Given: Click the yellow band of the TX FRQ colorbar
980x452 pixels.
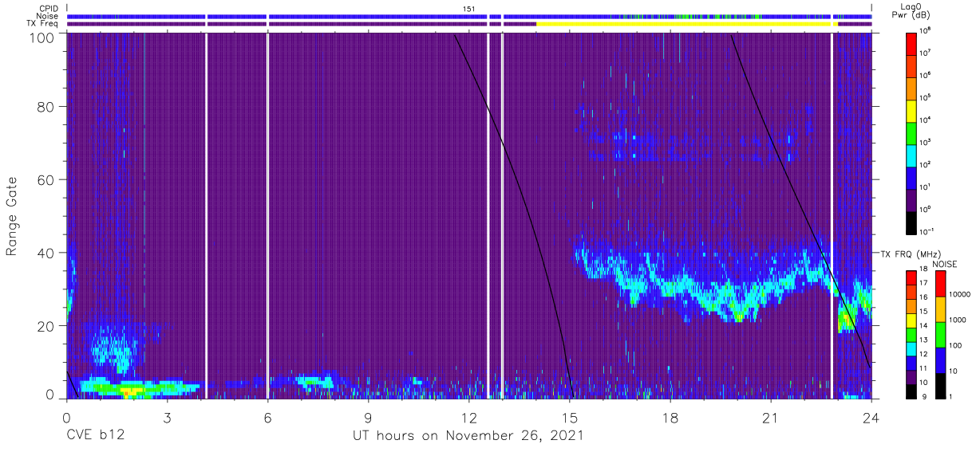Looking at the screenshot, I should point(911,319).
